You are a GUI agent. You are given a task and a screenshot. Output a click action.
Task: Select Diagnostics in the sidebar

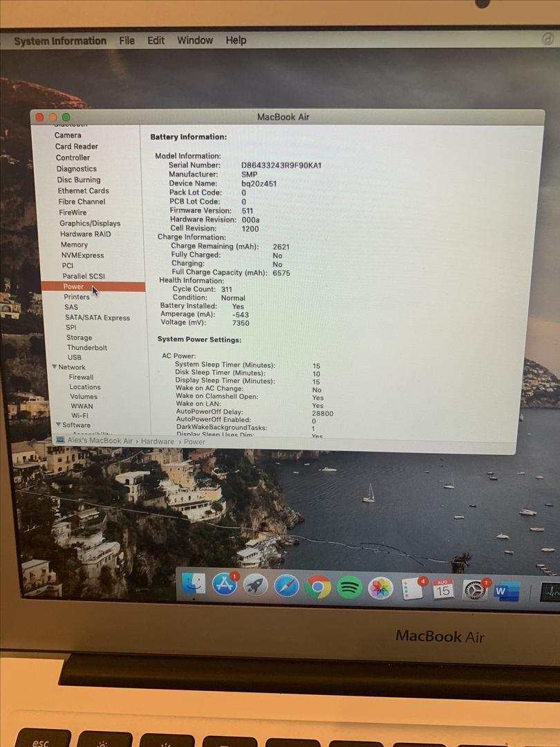point(76,169)
